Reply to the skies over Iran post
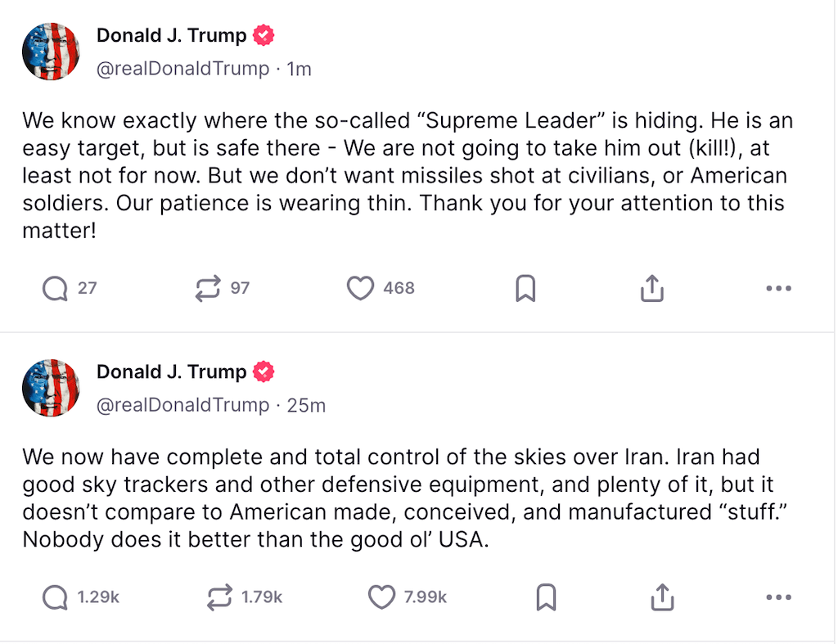This screenshot has width=838, height=644. (x=55, y=597)
